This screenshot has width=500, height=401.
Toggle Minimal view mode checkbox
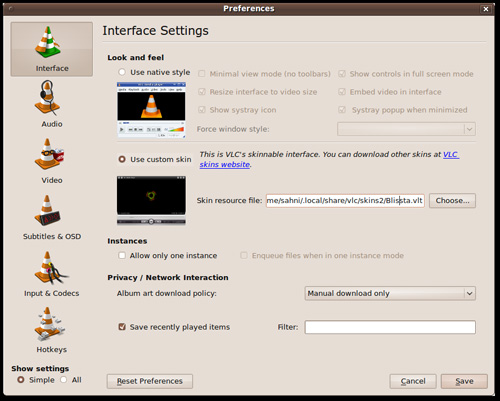click(202, 74)
